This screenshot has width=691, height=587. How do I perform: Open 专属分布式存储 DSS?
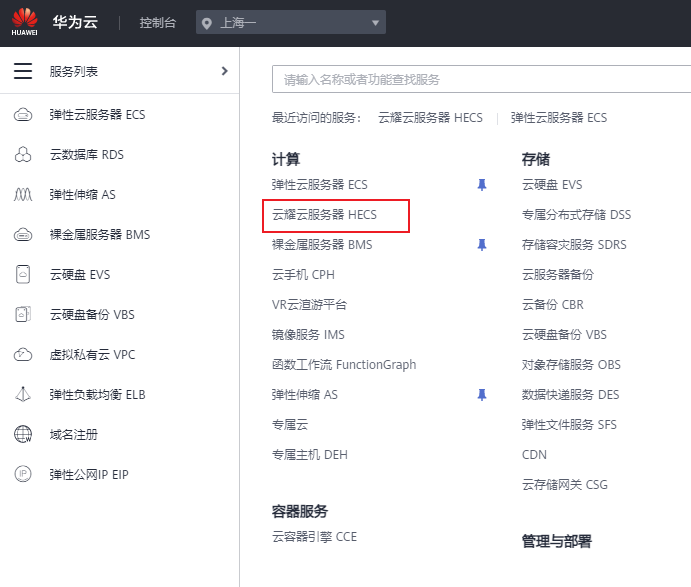click(576, 215)
